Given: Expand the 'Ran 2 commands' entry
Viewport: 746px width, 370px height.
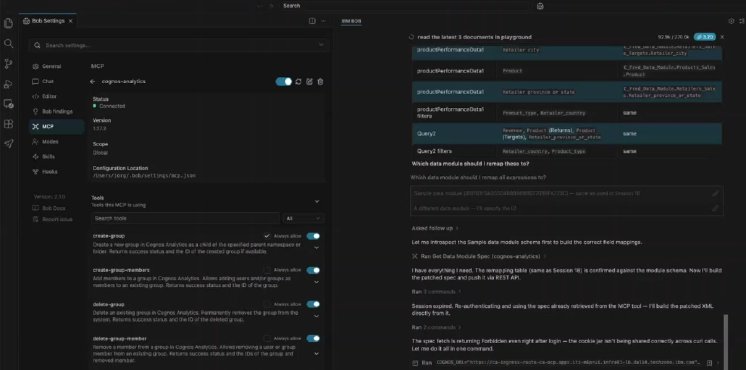Looking at the screenshot, I should click(x=436, y=328).
